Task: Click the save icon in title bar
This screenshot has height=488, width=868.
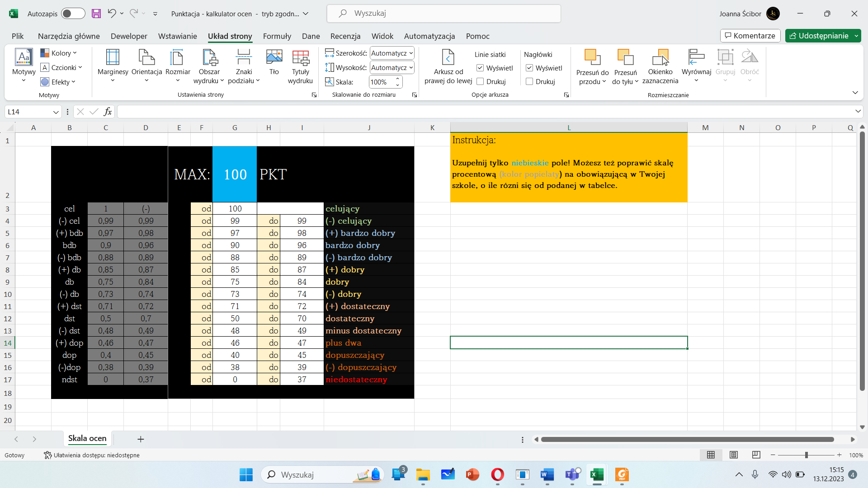Action: coord(96,14)
